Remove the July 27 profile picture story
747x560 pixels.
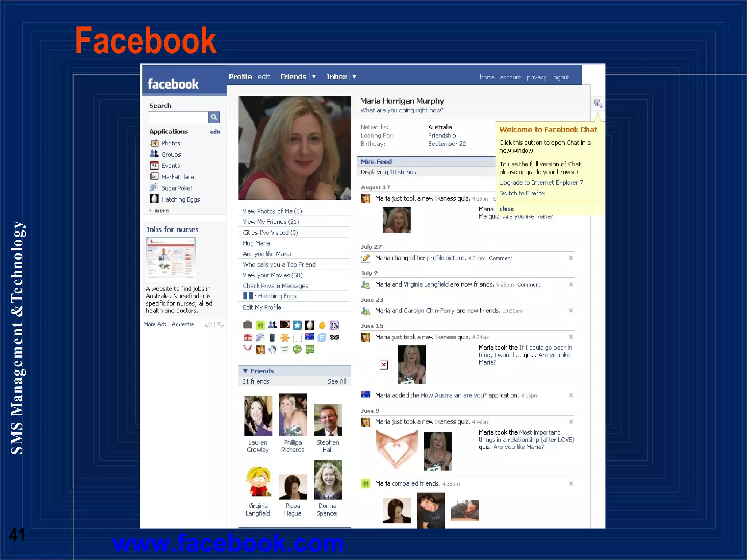click(x=571, y=258)
